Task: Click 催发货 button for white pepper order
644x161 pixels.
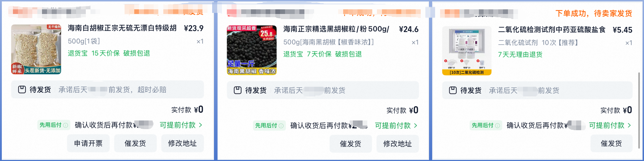Action: [135, 143]
